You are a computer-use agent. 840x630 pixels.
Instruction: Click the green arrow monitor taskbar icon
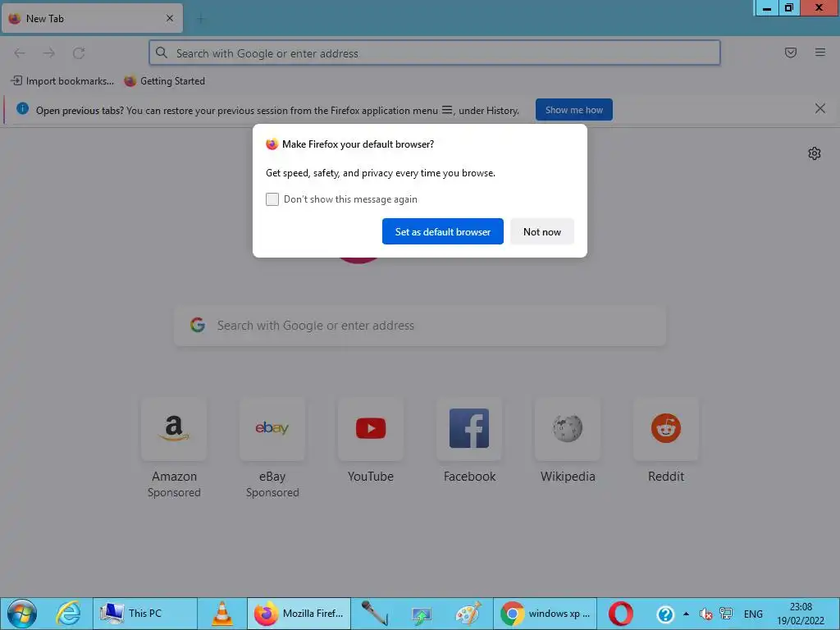(421, 614)
